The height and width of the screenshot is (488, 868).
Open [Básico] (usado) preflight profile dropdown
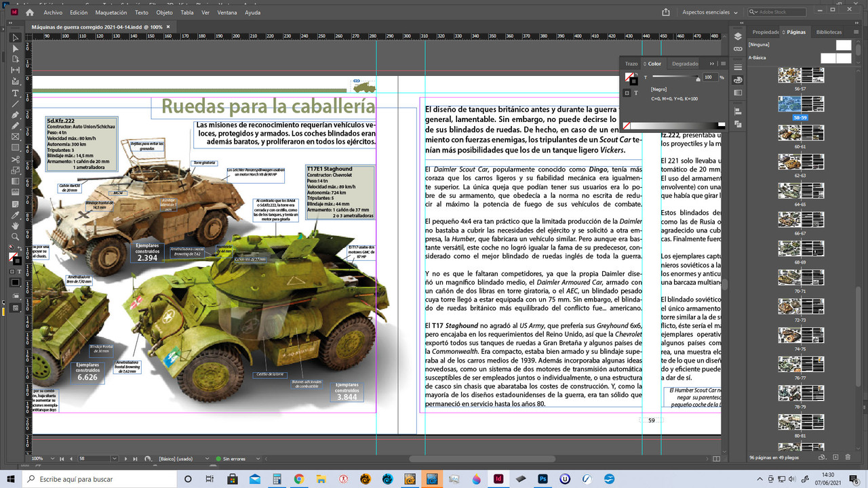[x=208, y=459]
